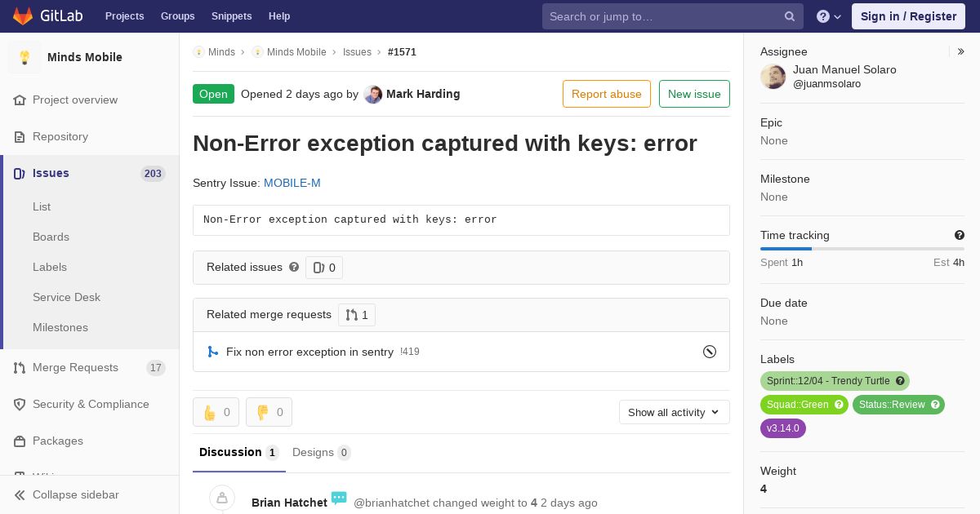Click v3.14.0 label

tap(783, 428)
